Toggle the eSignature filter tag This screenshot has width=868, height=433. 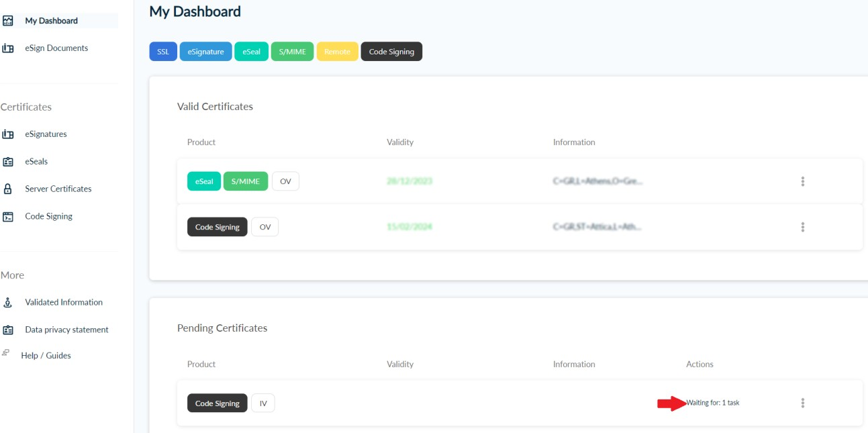click(x=205, y=52)
